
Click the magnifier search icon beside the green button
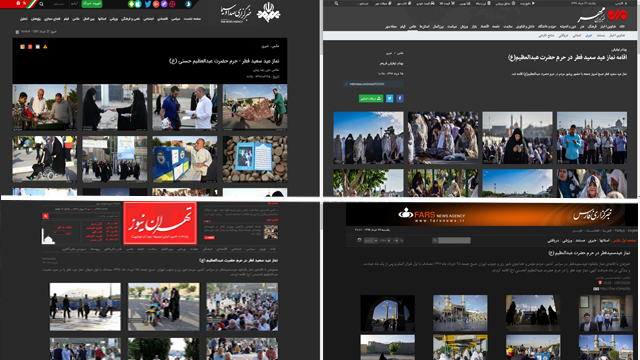41,4
